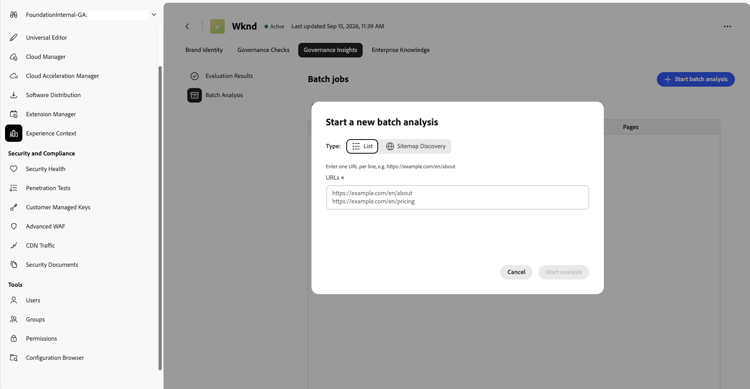Open the Permissions lock icon

click(14, 338)
